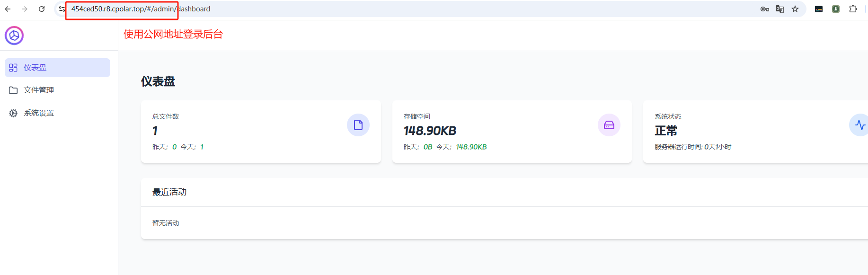Screen dimensions: 868x275
Task: Click the purple app logo icon
Action: point(14,35)
